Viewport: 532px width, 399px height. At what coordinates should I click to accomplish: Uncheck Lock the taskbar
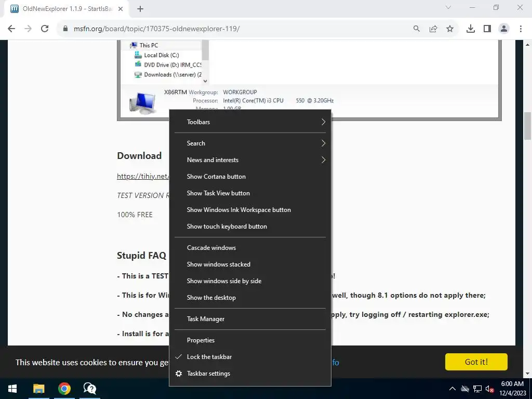(250, 356)
